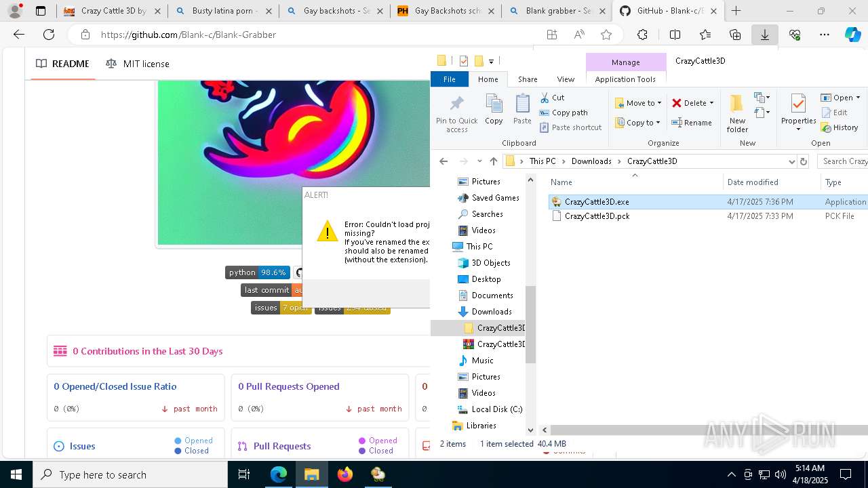Image resolution: width=868 pixels, height=488 pixels.
Task: Select Documents in navigation pane
Action: tap(492, 296)
